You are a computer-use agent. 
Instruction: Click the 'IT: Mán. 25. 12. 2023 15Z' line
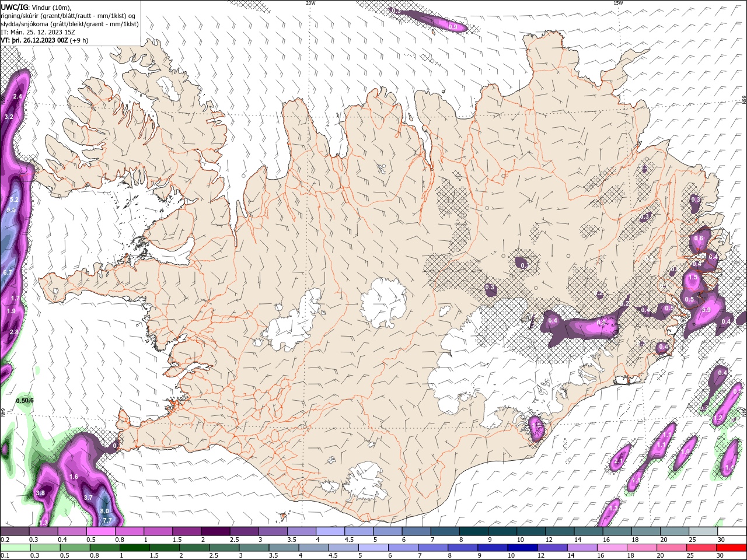[x=39, y=32]
